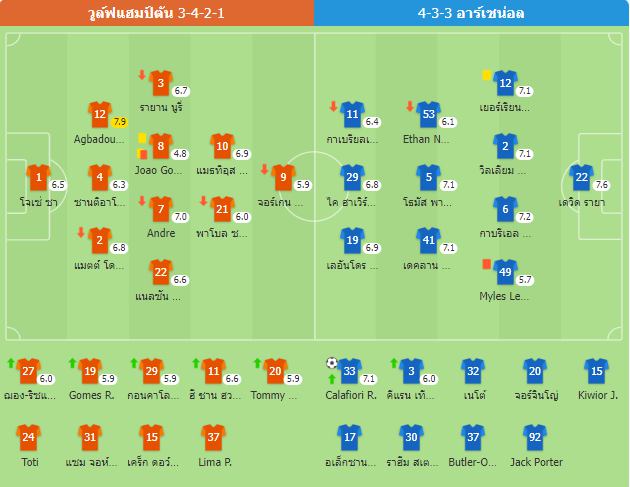Screen dimensions: 630x487
Task: Open the 4-3-3 Arsenal team header
Action: pos(471,13)
